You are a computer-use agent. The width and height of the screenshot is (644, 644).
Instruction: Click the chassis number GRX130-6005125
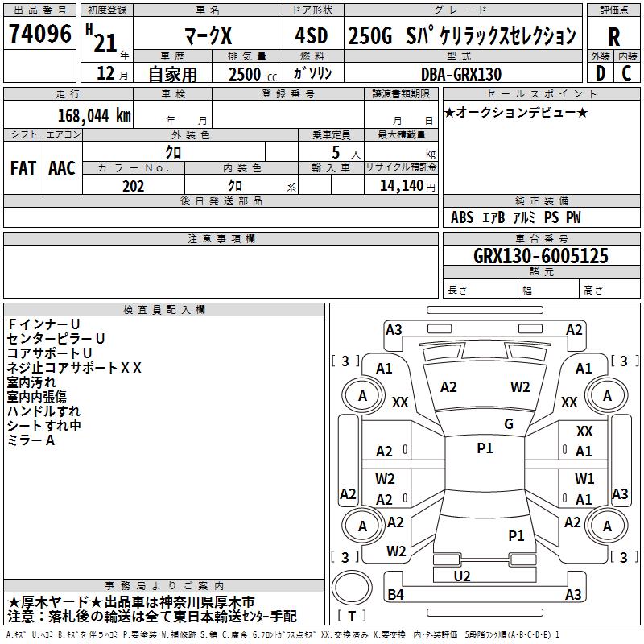coord(540,256)
